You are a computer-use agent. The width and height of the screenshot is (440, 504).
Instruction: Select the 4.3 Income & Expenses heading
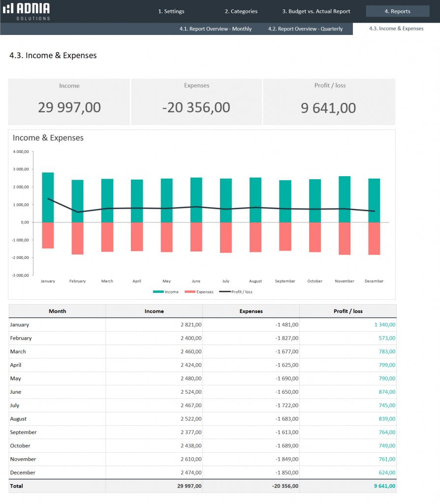pos(52,55)
